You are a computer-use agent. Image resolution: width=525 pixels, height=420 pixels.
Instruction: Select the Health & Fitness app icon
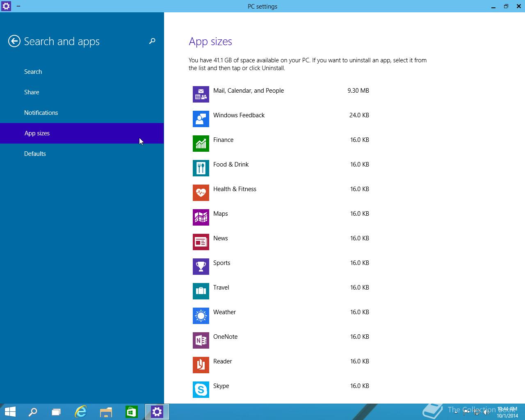tap(201, 193)
